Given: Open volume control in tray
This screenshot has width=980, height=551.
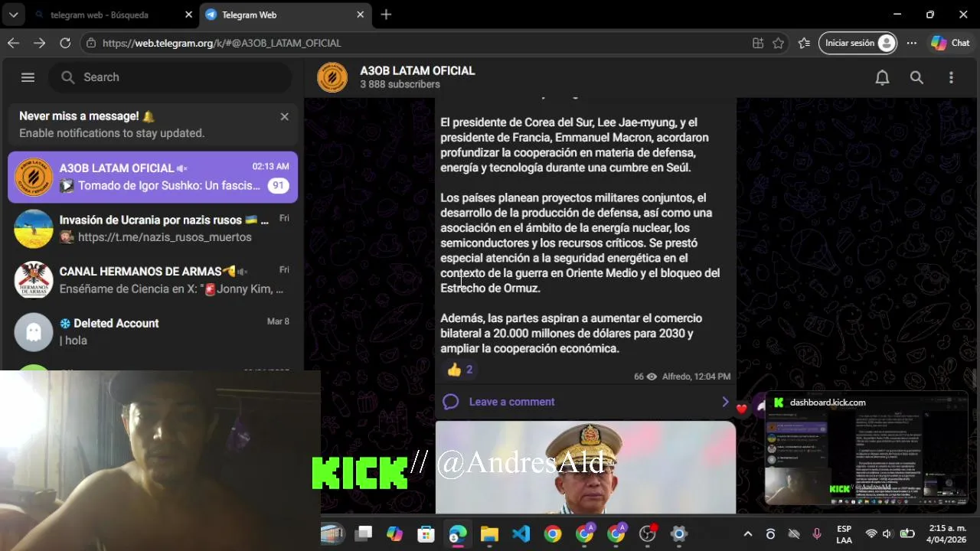Looking at the screenshot, I should (887, 534).
